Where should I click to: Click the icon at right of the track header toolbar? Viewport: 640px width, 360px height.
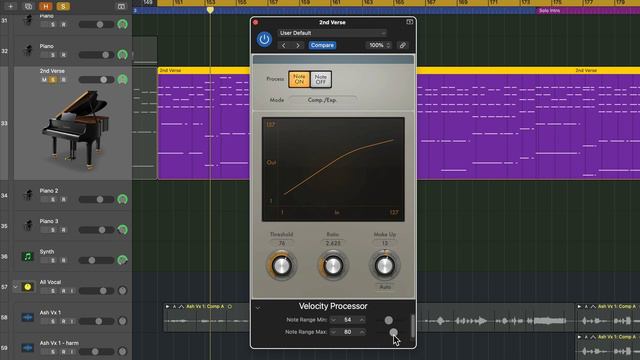coord(121,6)
